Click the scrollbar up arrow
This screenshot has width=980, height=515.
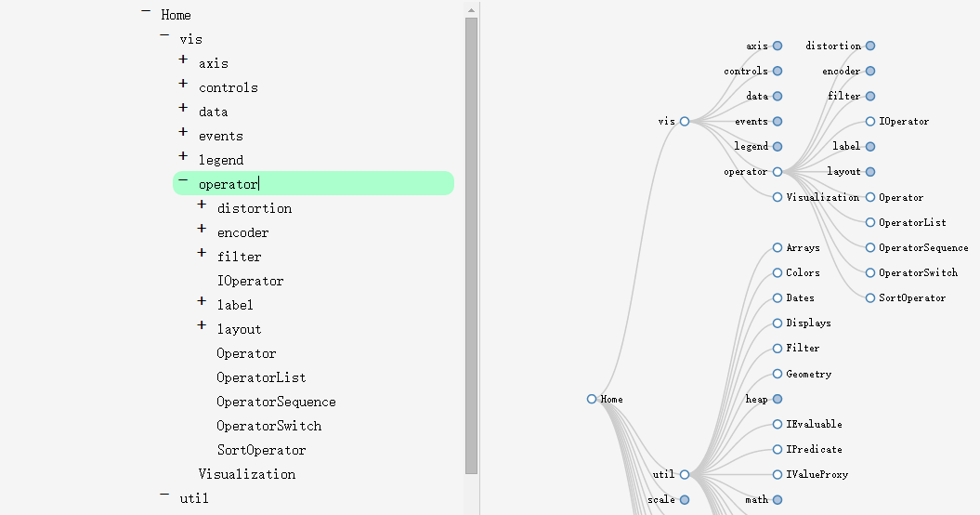pos(471,10)
